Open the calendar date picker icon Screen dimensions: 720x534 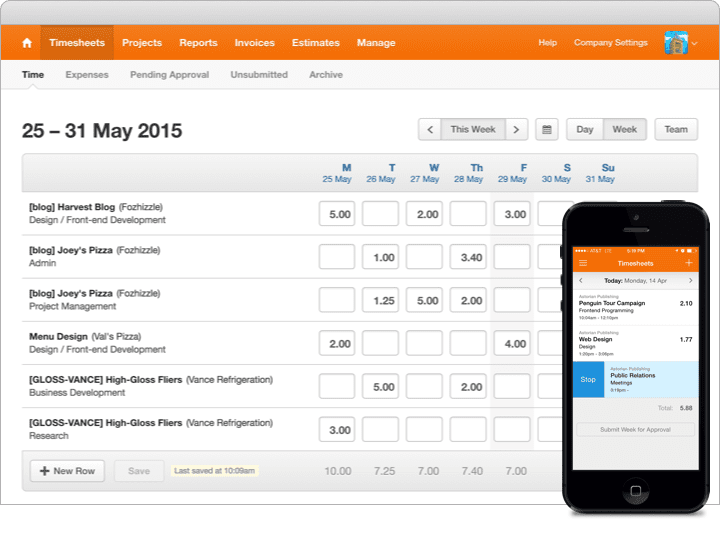546,129
